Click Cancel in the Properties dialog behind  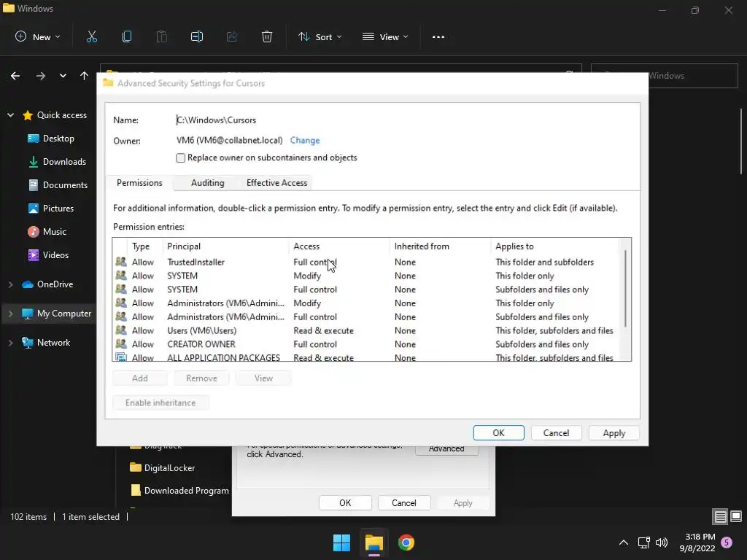(403, 503)
